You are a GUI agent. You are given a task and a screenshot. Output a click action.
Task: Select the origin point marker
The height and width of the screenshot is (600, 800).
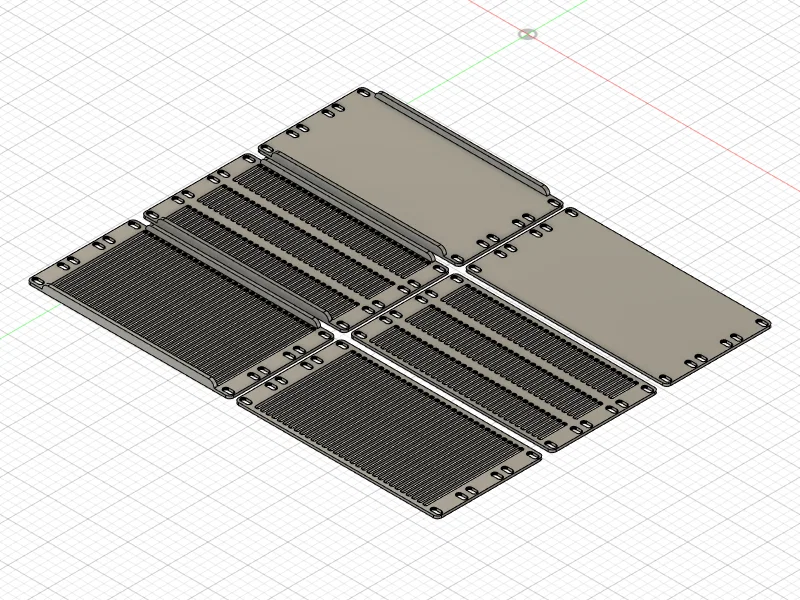click(x=528, y=35)
